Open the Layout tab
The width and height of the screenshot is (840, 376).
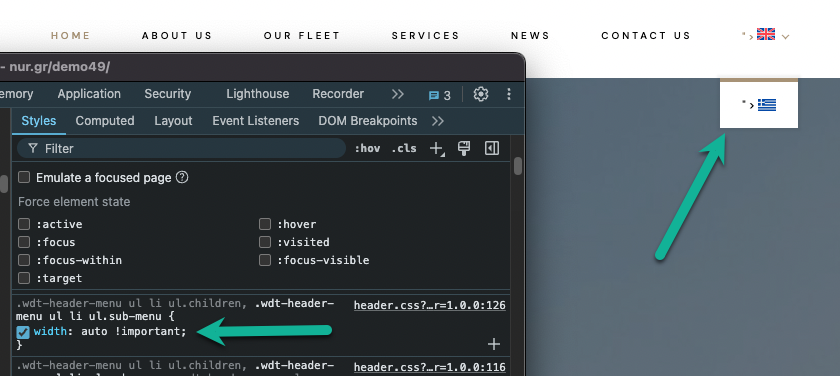tap(173, 121)
